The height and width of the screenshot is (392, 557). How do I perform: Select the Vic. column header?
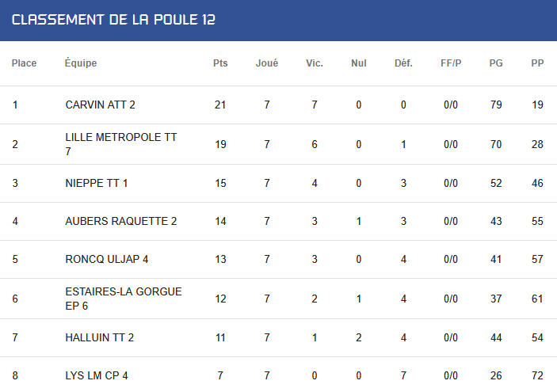(x=315, y=63)
